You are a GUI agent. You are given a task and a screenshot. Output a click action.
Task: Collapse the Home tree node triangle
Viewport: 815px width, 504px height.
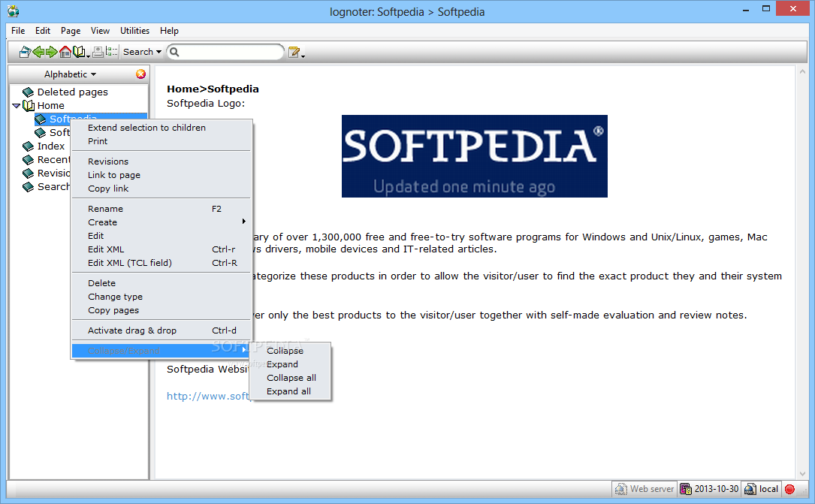click(x=16, y=105)
